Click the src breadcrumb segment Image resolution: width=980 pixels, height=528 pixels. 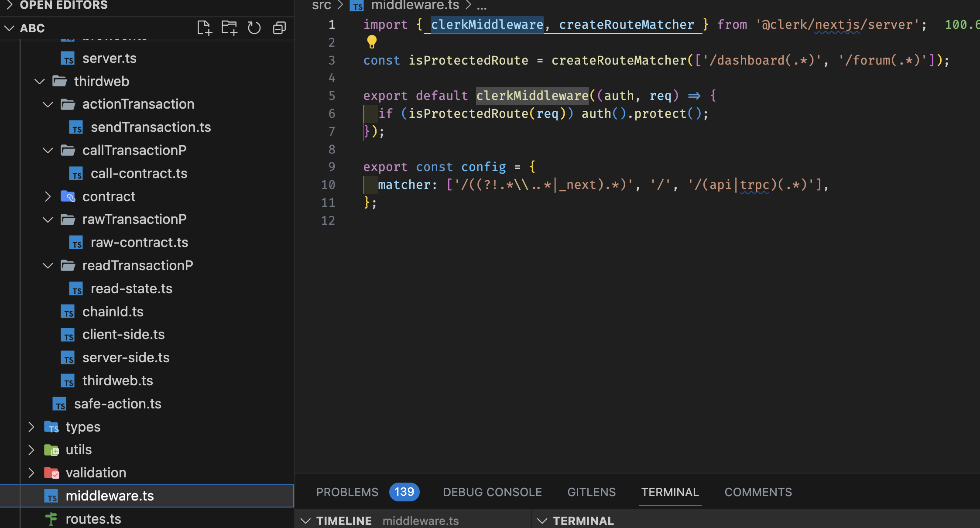click(322, 5)
